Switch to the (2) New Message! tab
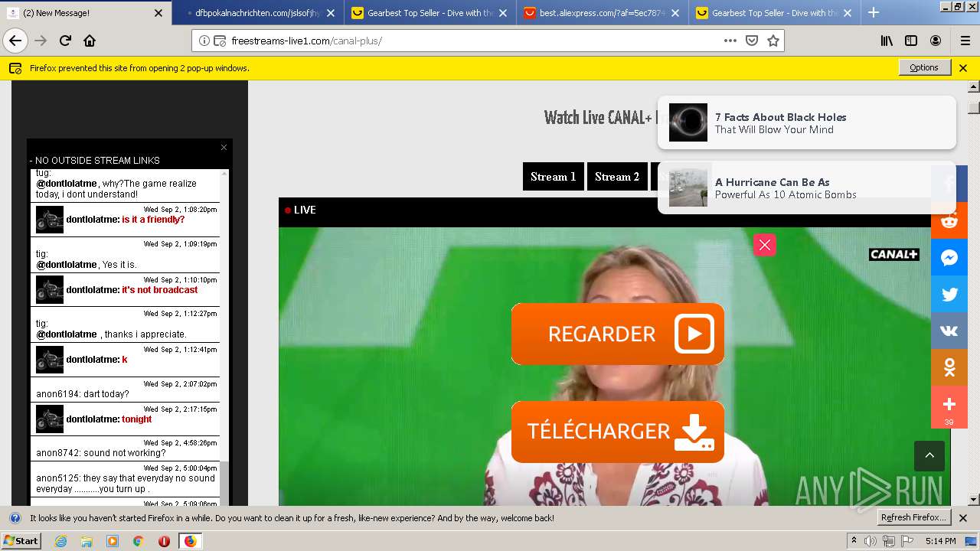 tap(86, 13)
